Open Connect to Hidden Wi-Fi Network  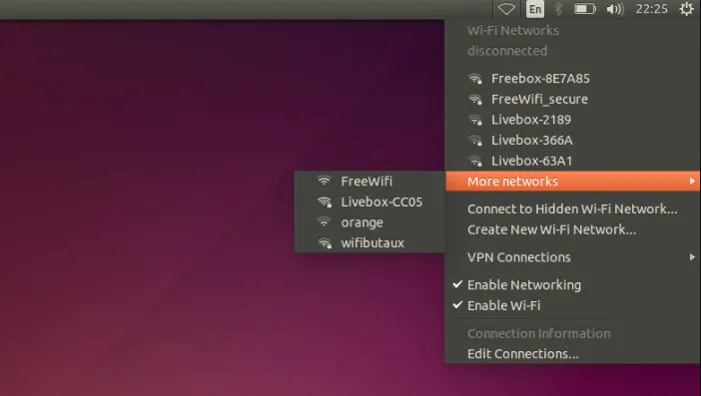(x=573, y=209)
